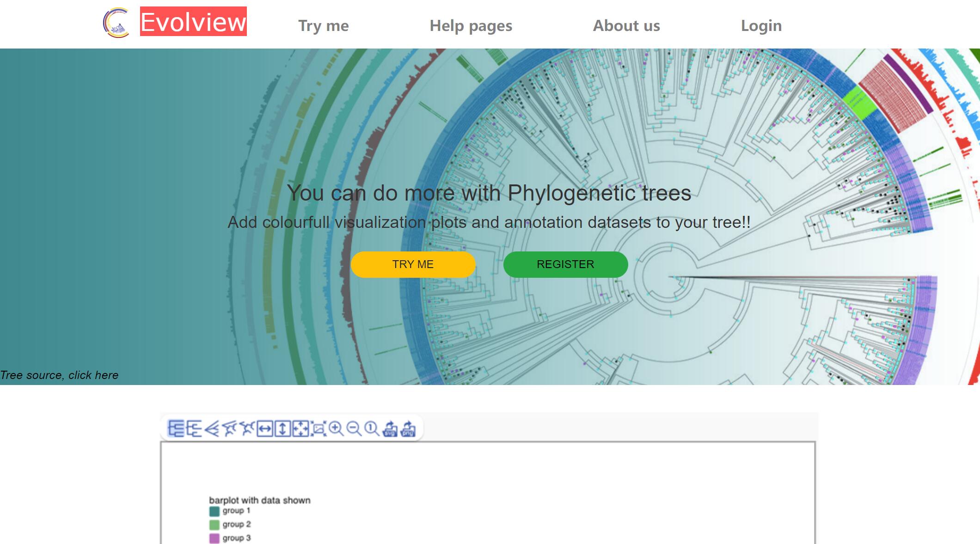Click the four-direction expand icon
This screenshot has width=980, height=544.
(300, 428)
